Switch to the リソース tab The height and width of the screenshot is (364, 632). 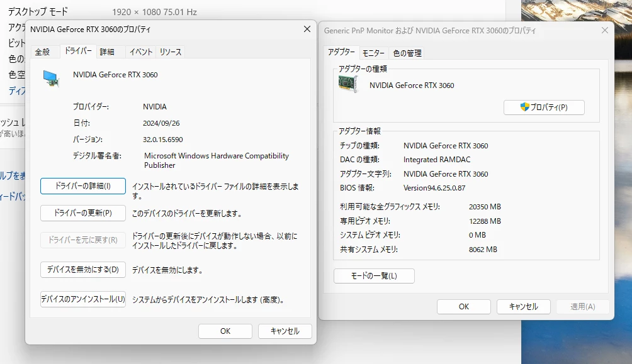[171, 52]
